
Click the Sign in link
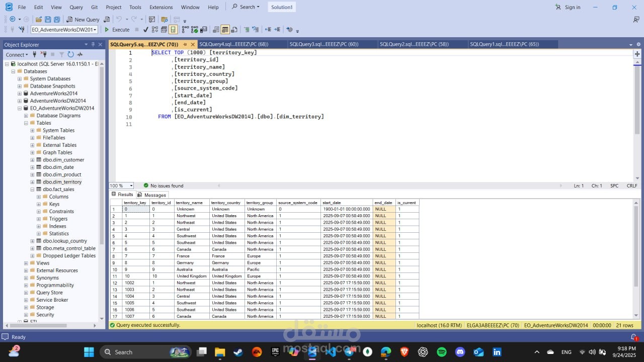tap(568, 7)
